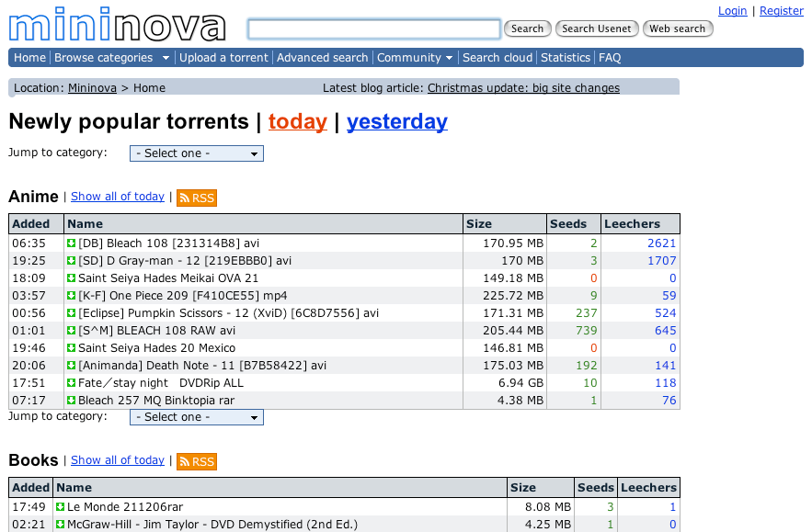Download Pumpkin Scissors - 12 using the green icon

[72, 313]
